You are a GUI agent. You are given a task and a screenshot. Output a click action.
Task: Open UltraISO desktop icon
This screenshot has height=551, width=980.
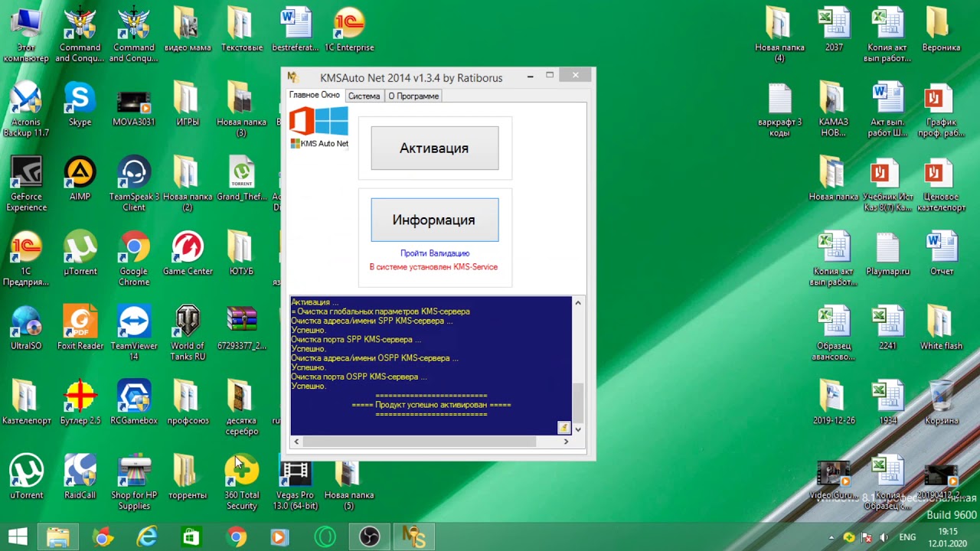point(26,329)
